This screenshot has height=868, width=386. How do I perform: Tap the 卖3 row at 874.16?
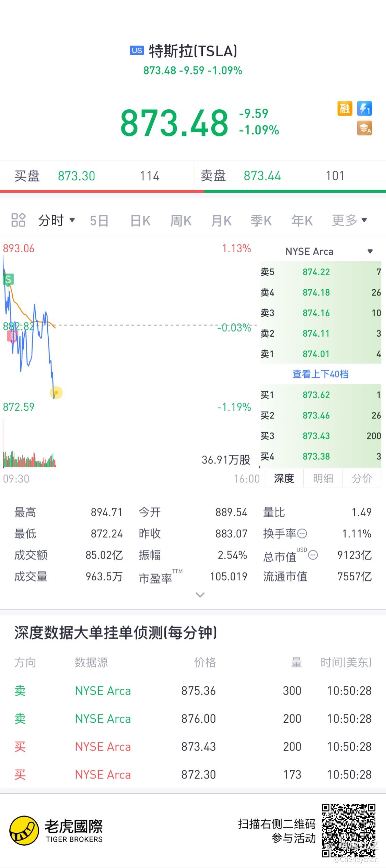(x=320, y=313)
